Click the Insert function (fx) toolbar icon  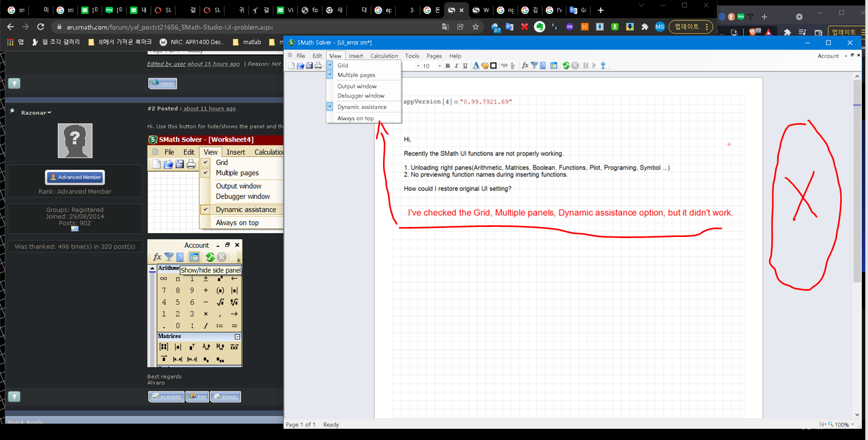pos(524,66)
